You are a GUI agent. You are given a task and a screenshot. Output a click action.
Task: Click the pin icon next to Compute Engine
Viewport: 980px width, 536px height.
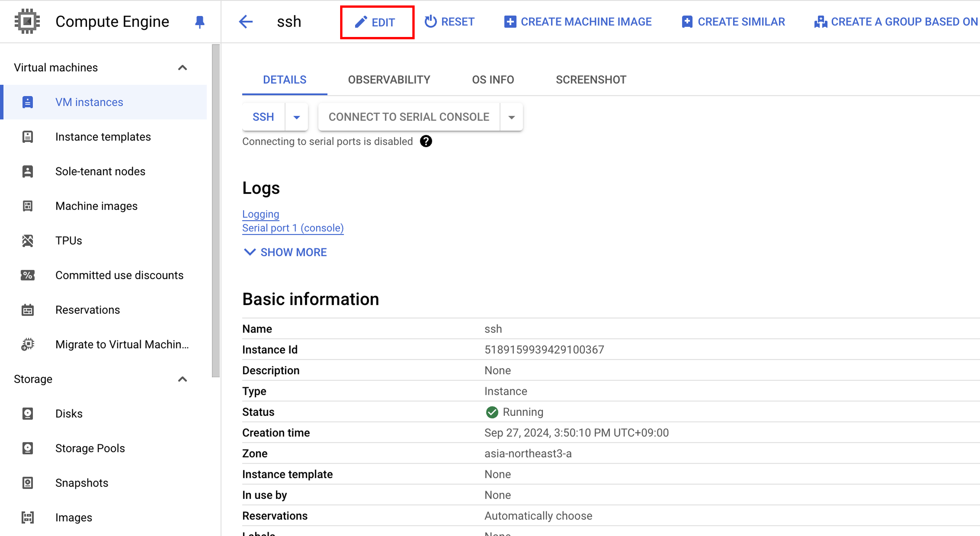(199, 22)
